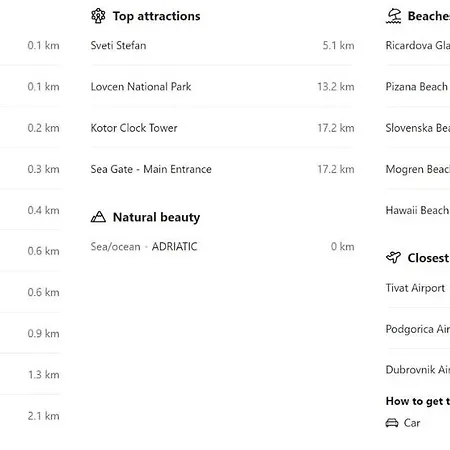The width and height of the screenshot is (450, 450).
Task: Select Pizana Beach in beaches list
Action: [x=416, y=87]
